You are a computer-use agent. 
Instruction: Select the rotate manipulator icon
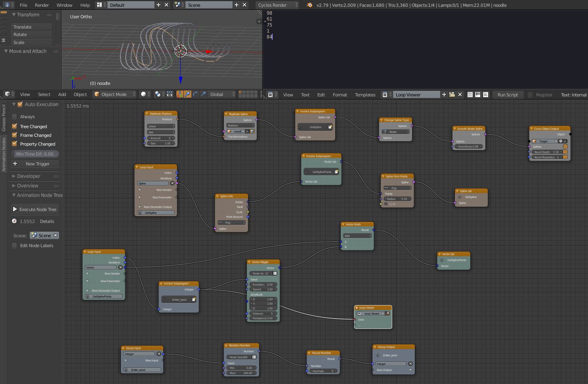click(195, 94)
